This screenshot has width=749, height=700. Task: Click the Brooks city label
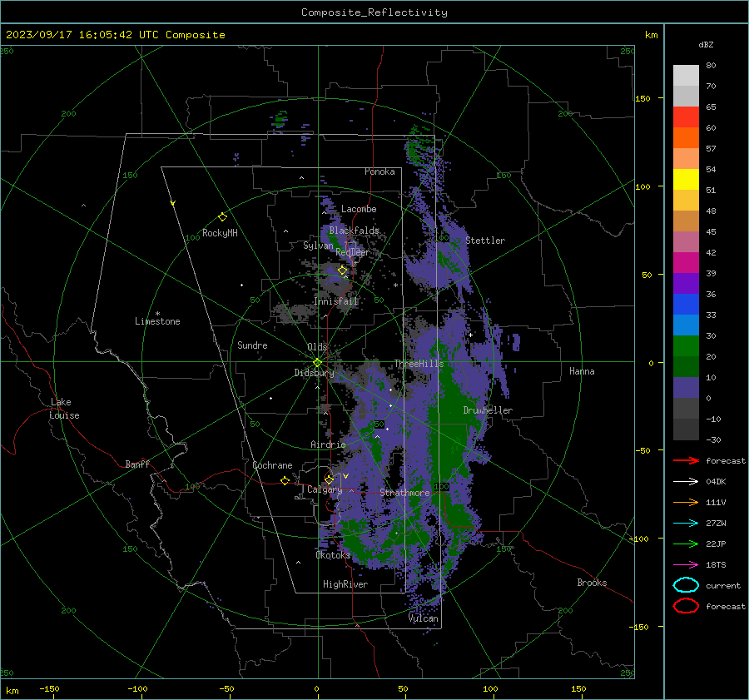tap(592, 583)
